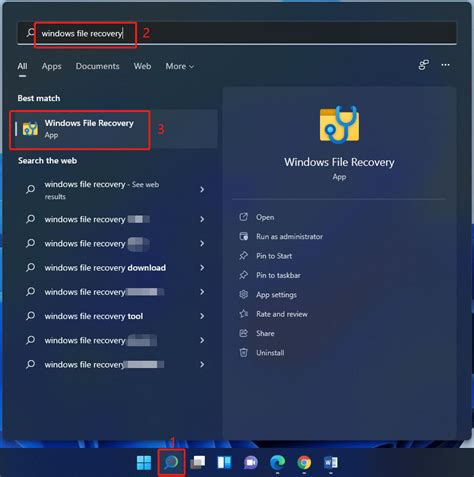Viewport: 474px width, 477px height.
Task: Click the Uninstall trash can icon
Action: [244, 352]
